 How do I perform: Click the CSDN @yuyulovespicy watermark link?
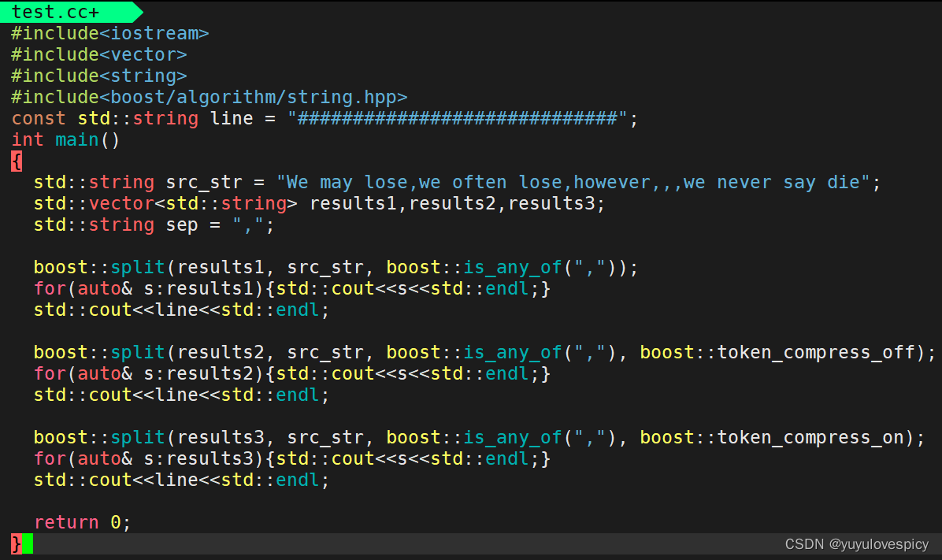coord(855,543)
